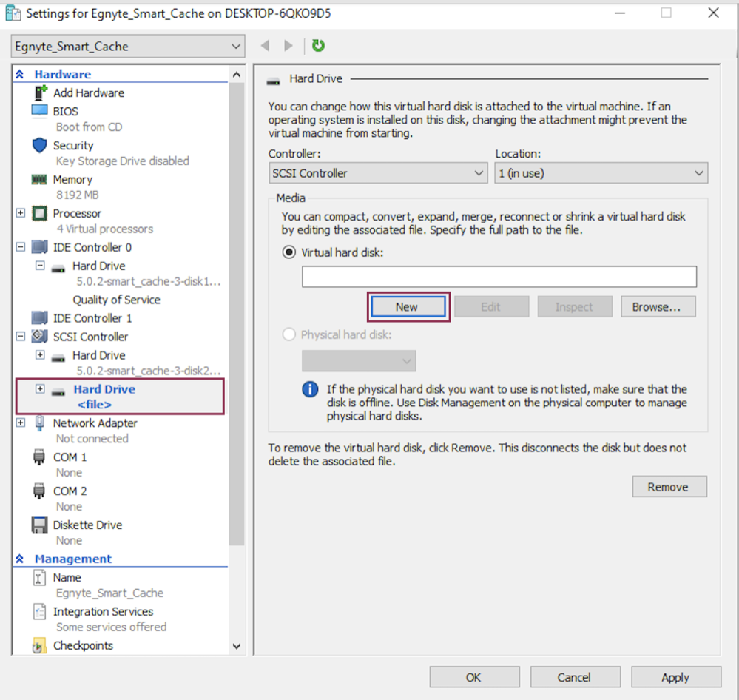This screenshot has height=700, width=739.
Task: Select the Hard Drive <file> entry
Action: 120,397
